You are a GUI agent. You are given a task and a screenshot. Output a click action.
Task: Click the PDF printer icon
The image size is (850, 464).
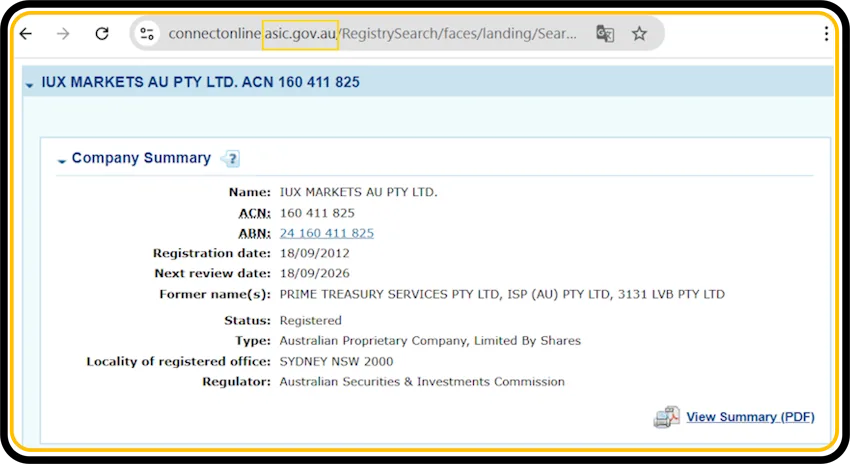pyautogui.click(x=667, y=417)
